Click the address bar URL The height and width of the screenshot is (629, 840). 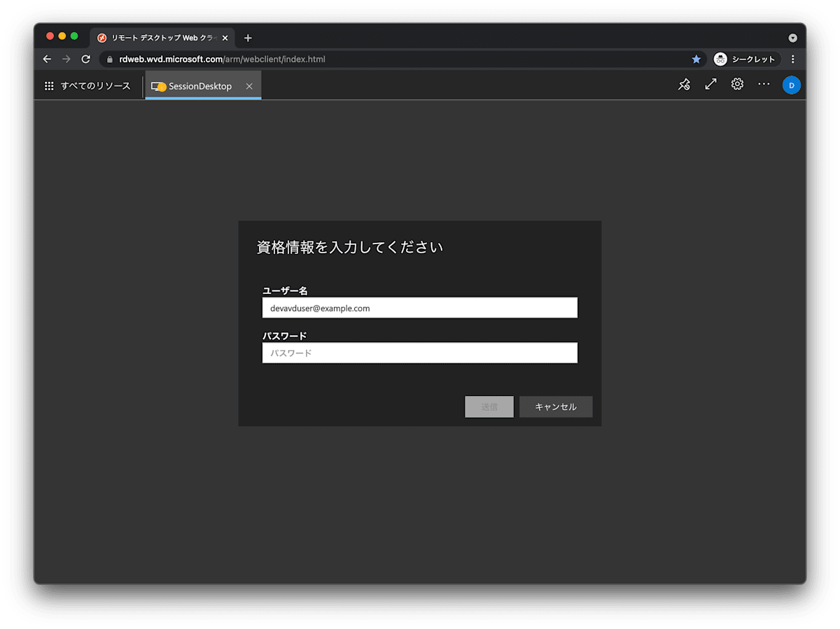coord(222,59)
